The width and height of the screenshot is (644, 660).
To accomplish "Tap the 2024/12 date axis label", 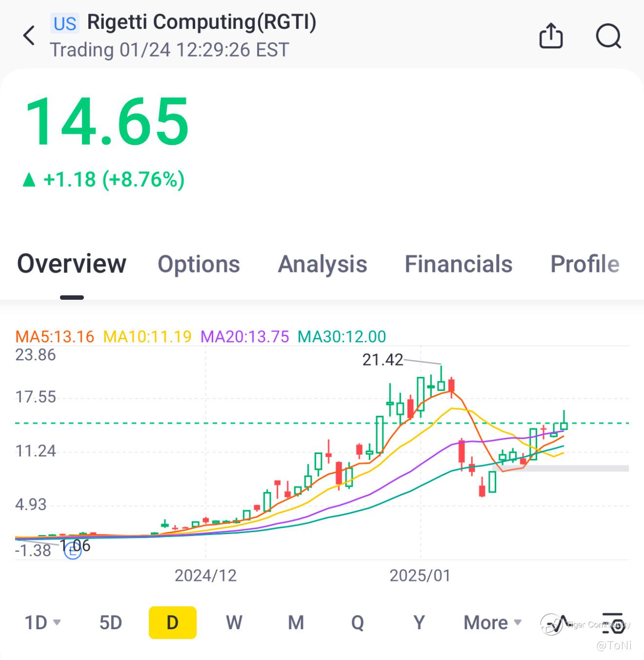I will tap(206, 576).
